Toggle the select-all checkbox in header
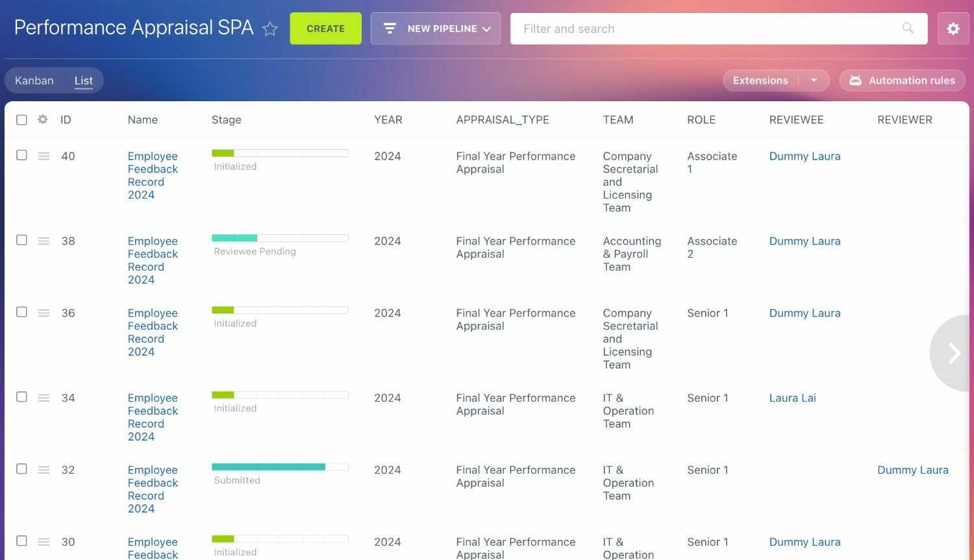This screenshot has width=974, height=560. pyautogui.click(x=21, y=120)
